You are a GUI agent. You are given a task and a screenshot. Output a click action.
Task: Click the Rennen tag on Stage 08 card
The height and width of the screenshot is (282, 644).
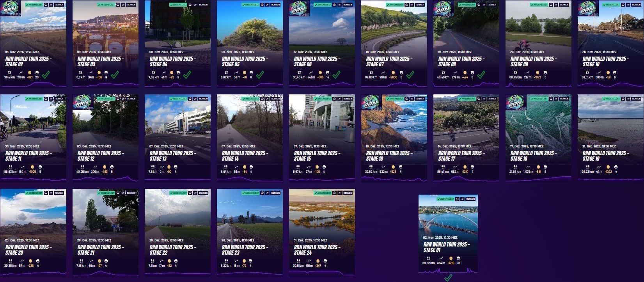[492, 5]
